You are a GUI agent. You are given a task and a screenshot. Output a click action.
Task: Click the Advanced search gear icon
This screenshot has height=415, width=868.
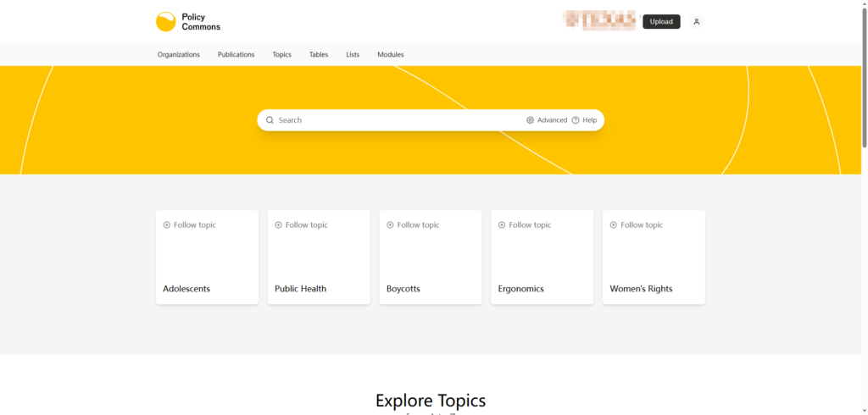pos(530,120)
